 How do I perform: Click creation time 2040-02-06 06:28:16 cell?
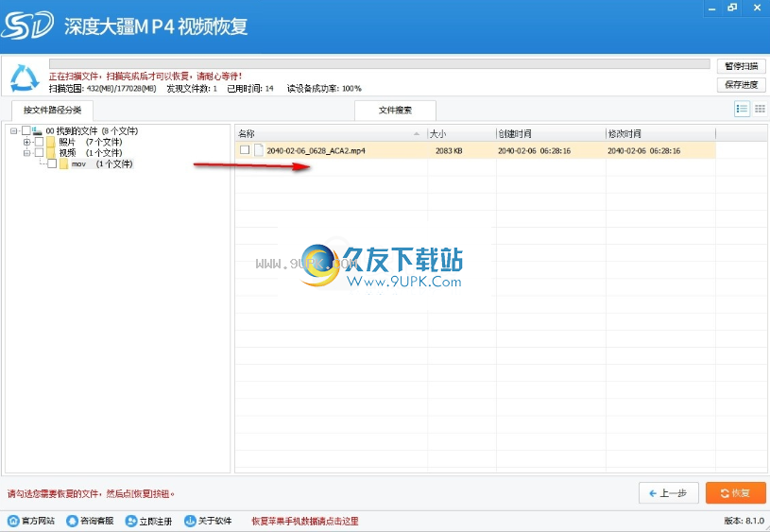click(535, 151)
